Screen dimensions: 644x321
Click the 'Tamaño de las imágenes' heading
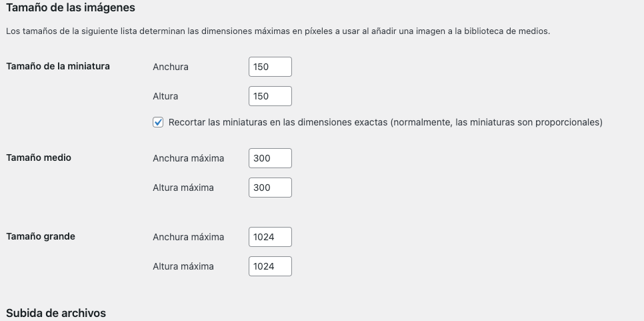(x=71, y=7)
